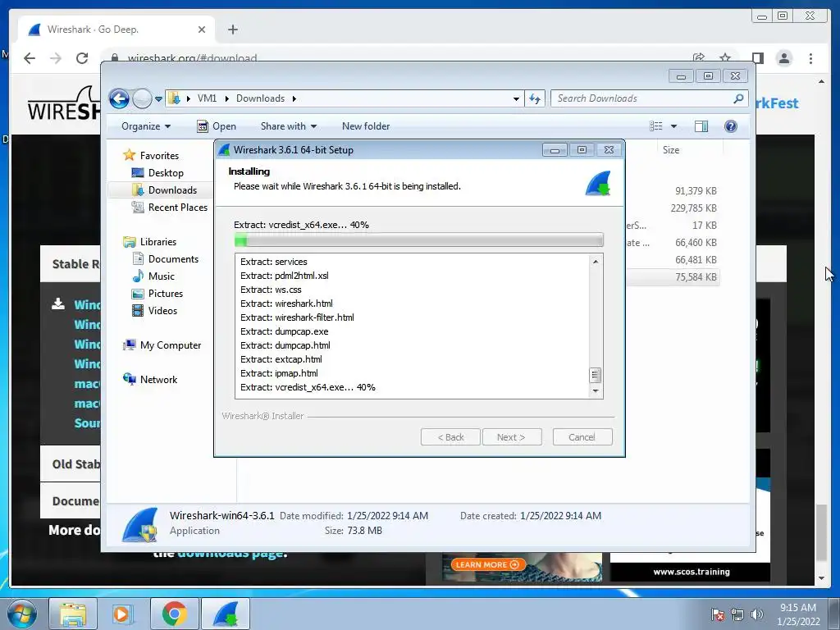Select Documents library in navigation pane
Image resolution: width=840 pixels, height=630 pixels.
pyautogui.click(x=173, y=259)
